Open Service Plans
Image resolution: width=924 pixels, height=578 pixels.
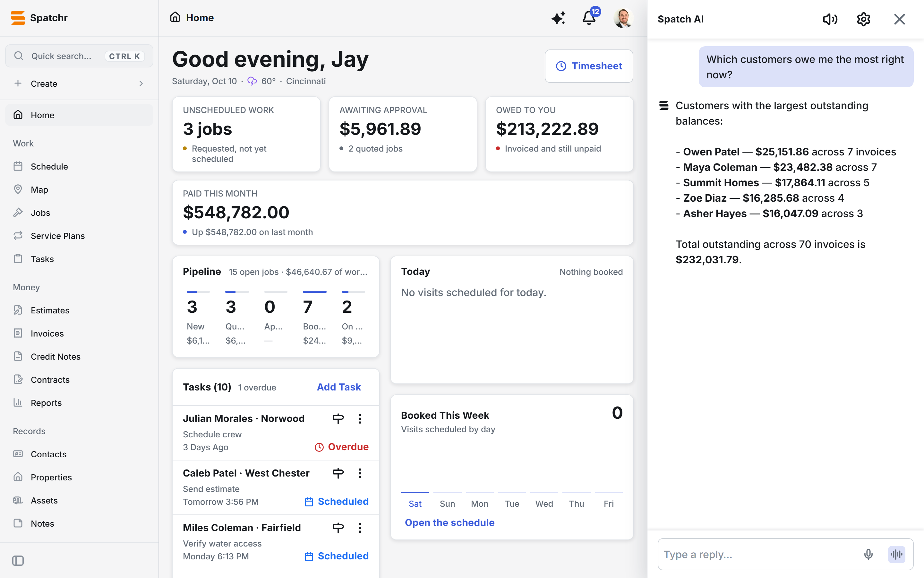pos(79,235)
